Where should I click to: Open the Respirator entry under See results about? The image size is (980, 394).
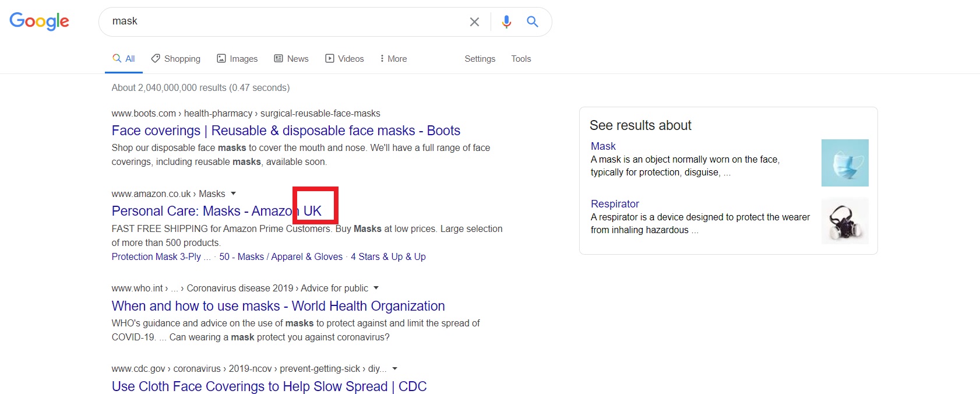coord(615,204)
